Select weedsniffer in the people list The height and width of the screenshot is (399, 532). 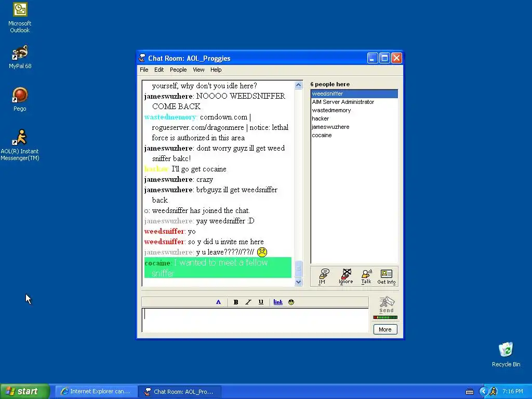pos(354,94)
